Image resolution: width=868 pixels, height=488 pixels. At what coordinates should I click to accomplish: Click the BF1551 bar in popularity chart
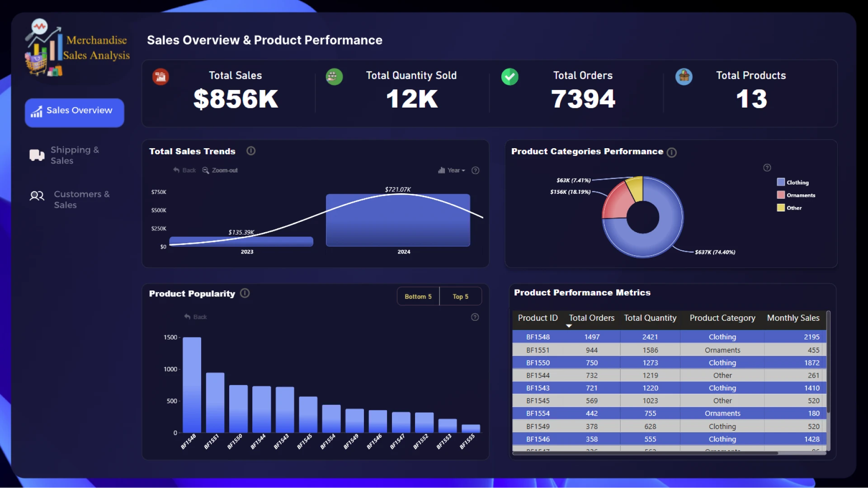tap(215, 403)
